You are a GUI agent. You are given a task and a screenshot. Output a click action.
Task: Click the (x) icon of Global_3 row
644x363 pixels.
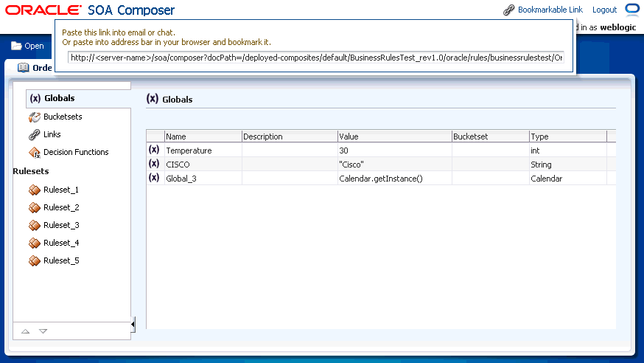154,178
